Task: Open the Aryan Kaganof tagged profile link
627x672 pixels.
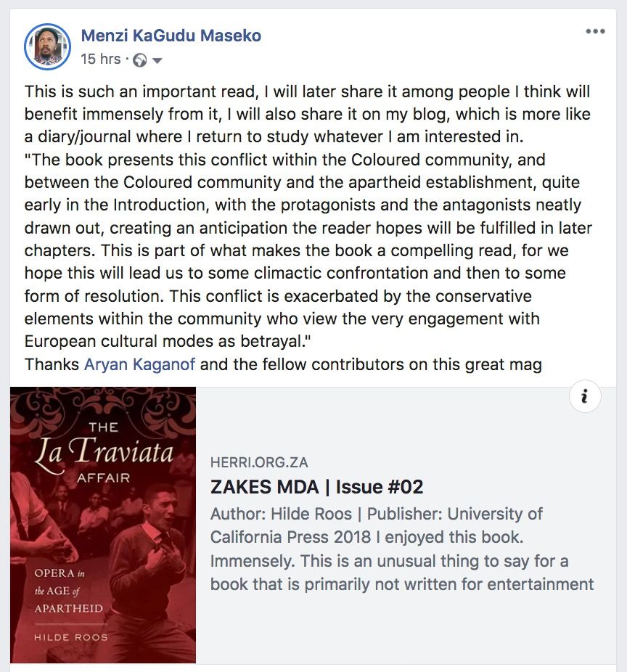Action: (x=139, y=364)
